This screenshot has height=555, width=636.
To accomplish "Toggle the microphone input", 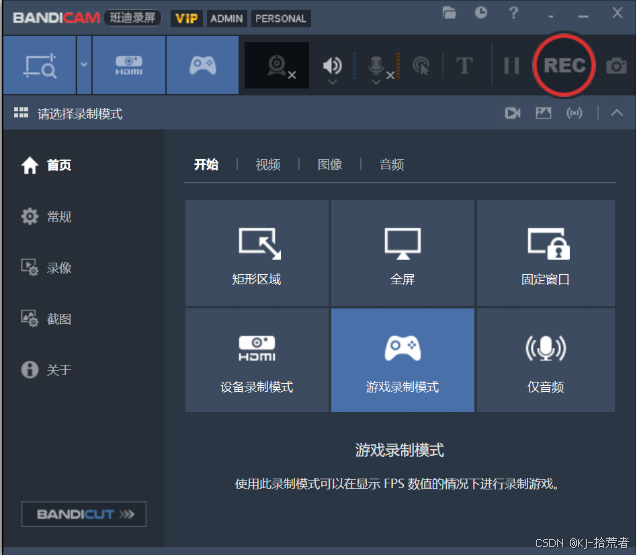I will (x=376, y=66).
